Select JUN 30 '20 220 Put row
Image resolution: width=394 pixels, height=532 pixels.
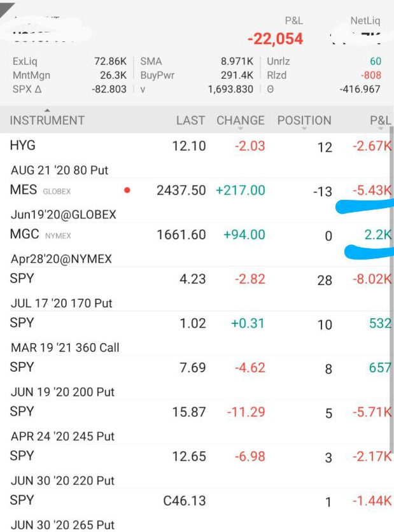pyautogui.click(x=195, y=466)
